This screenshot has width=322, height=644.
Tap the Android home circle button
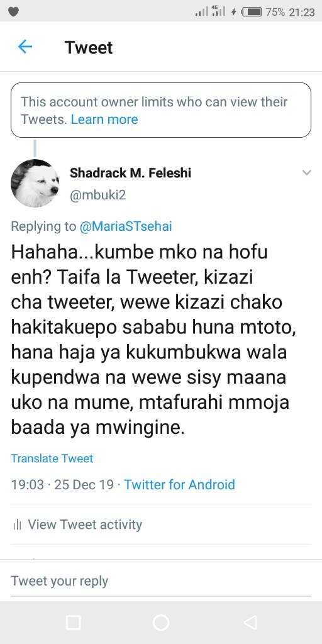[161, 622]
